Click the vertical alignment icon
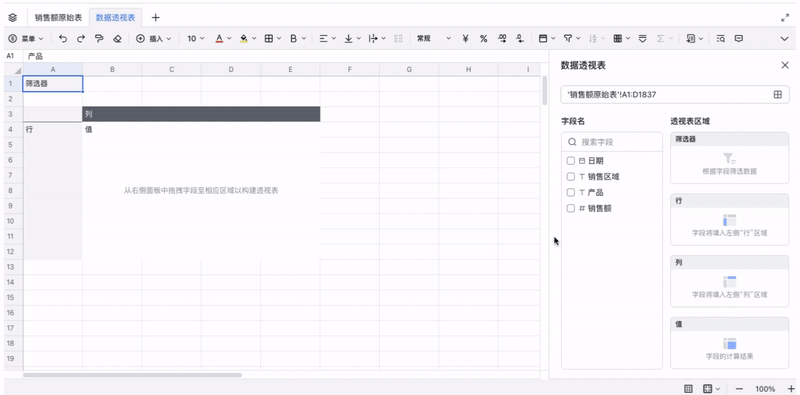Screen dimensions: 800x395 (348, 38)
